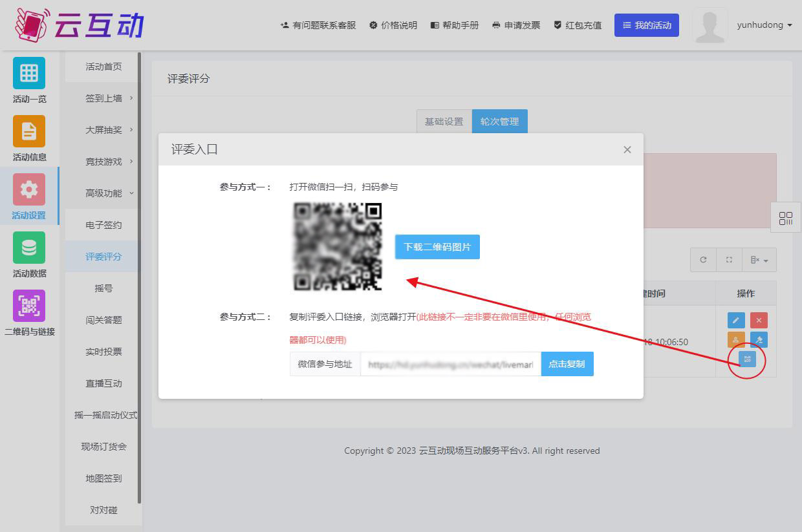Open the 活动一览 grid icon

pyautogui.click(x=29, y=73)
